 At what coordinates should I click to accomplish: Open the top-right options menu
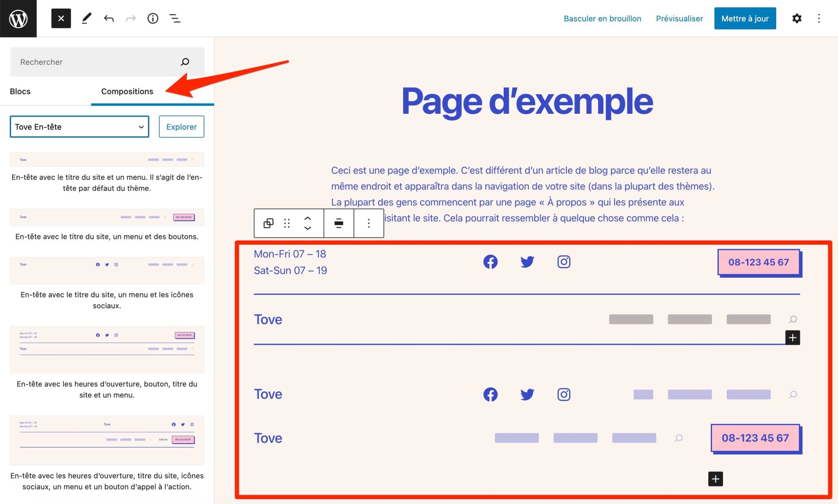[x=819, y=18]
